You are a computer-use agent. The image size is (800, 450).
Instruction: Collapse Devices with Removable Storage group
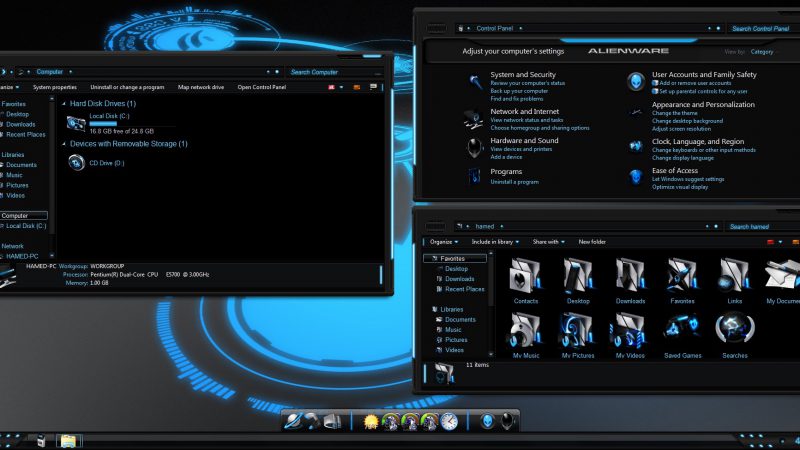point(65,144)
